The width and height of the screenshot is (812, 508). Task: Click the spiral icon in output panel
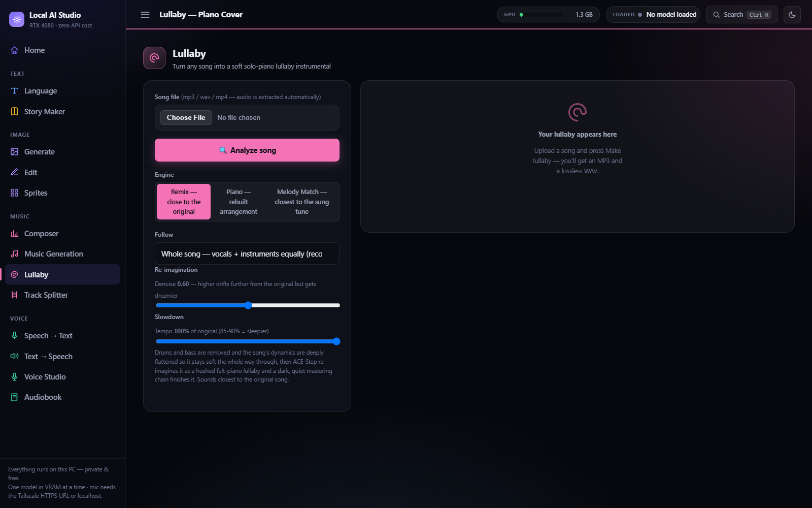click(578, 112)
